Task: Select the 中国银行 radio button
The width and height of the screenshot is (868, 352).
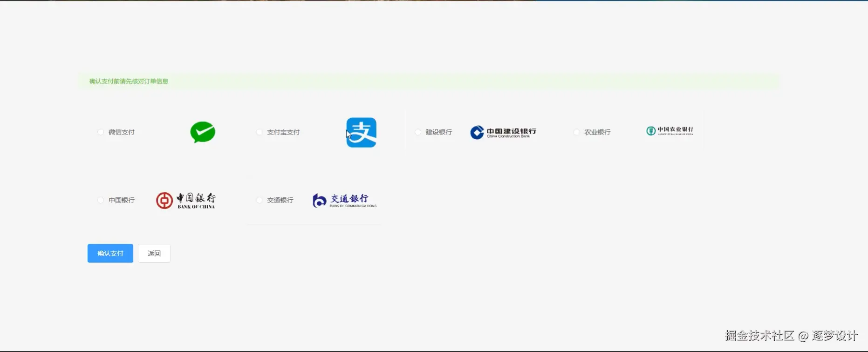Action: pos(101,200)
